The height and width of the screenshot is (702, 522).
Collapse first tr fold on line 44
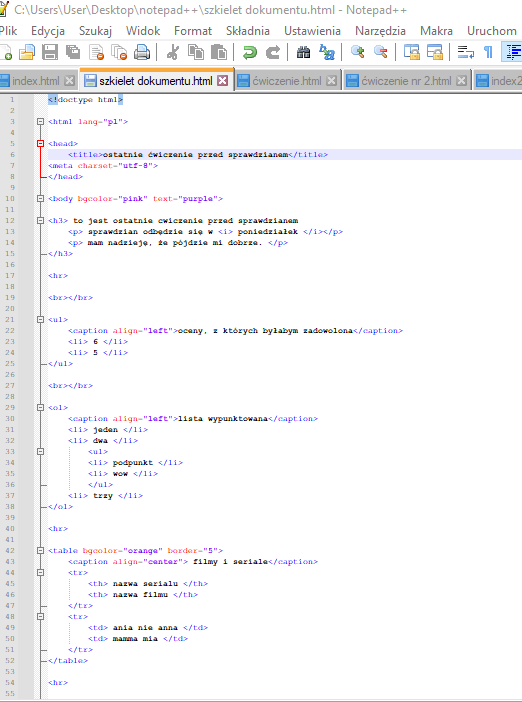(x=40, y=573)
